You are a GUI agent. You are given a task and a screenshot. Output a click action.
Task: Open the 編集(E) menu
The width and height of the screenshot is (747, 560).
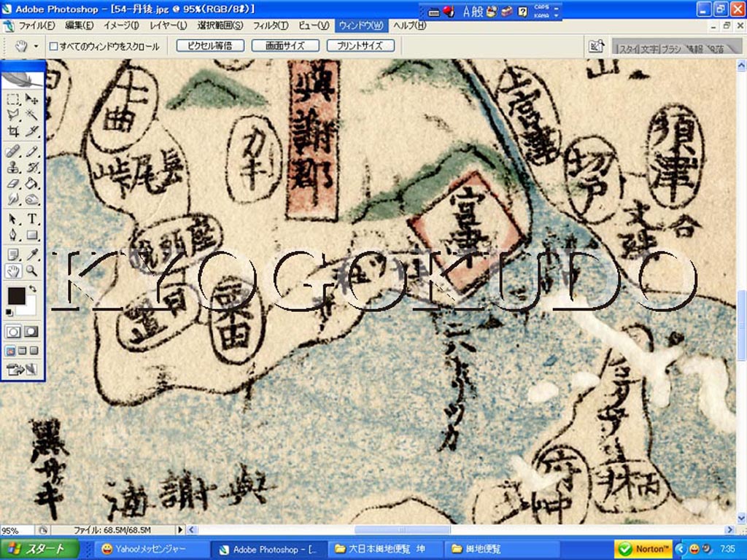80,26
